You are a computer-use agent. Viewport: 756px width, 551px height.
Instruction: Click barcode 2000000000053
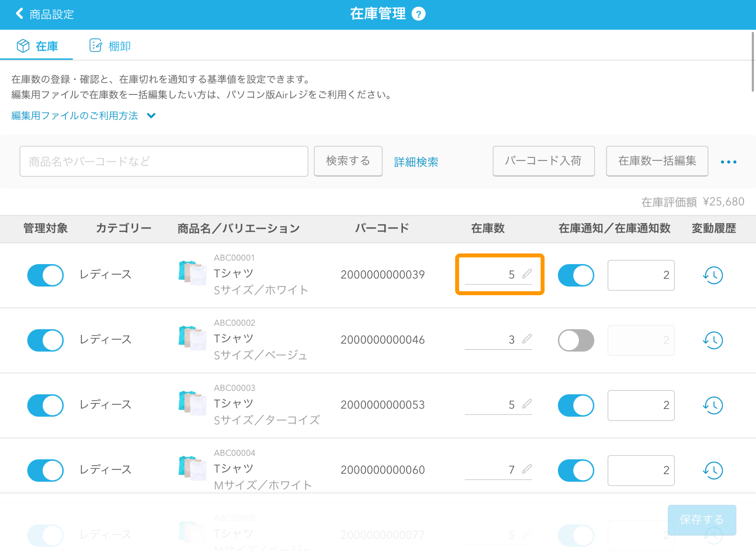(x=382, y=405)
